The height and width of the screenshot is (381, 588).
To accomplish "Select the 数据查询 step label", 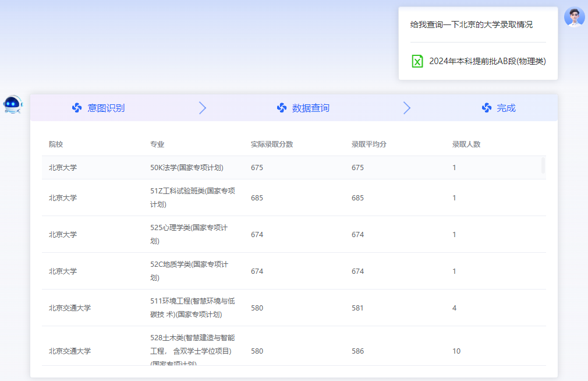I will coord(311,108).
